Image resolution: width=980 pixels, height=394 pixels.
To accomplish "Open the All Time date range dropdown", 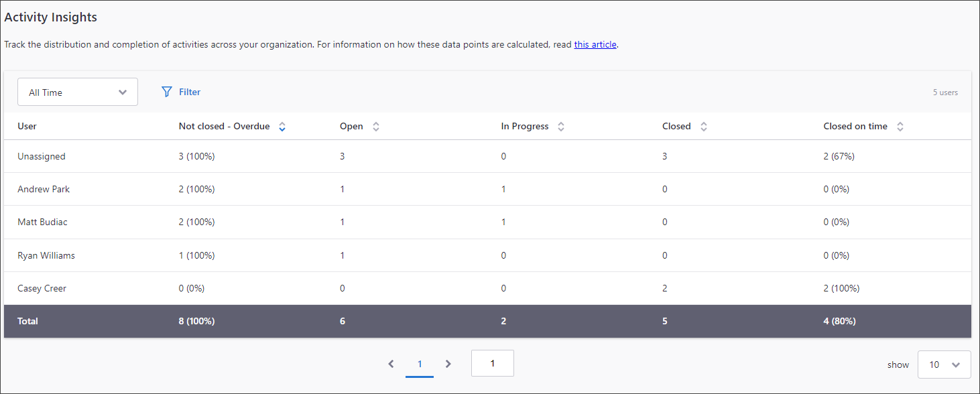I will tap(77, 92).
